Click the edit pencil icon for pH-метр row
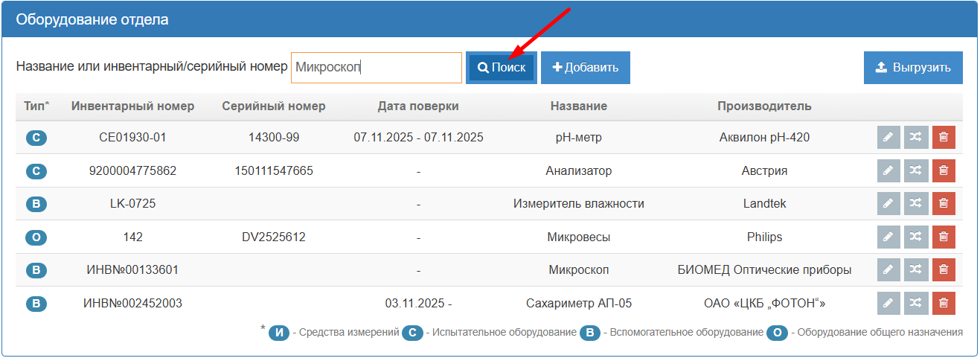This screenshot has width=980, height=358. point(888,138)
